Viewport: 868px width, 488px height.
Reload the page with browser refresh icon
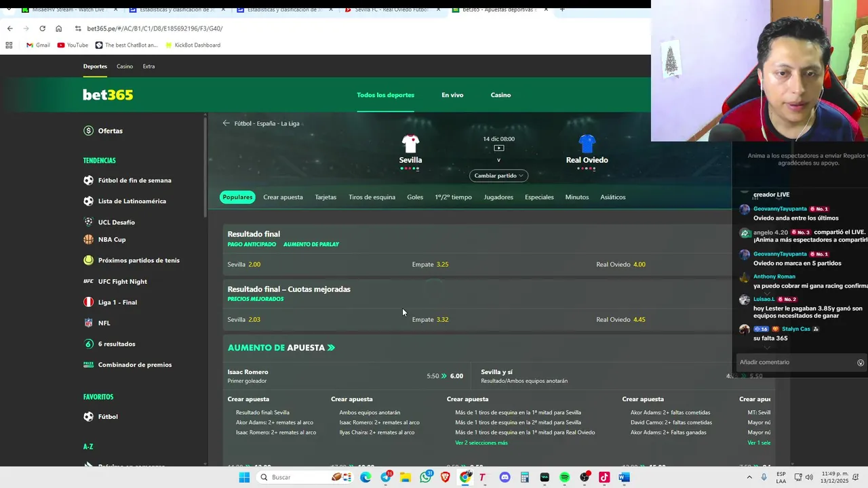pyautogui.click(x=42, y=28)
